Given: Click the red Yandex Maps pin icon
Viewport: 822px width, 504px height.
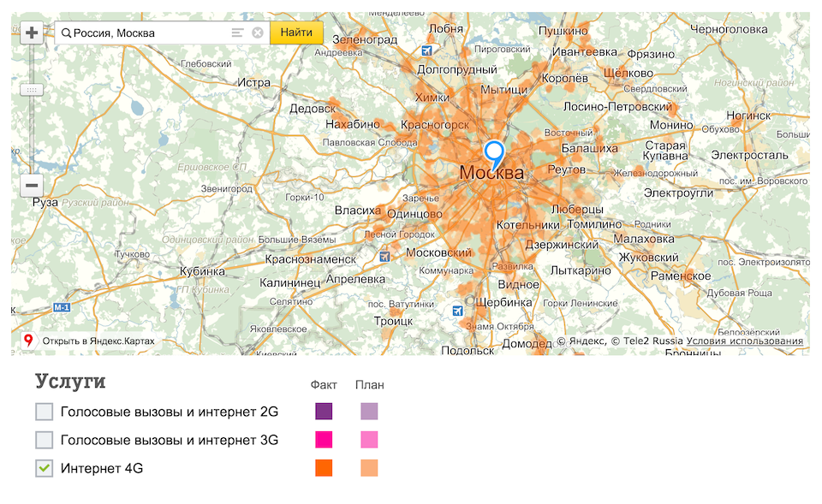Looking at the screenshot, I should point(28,341).
